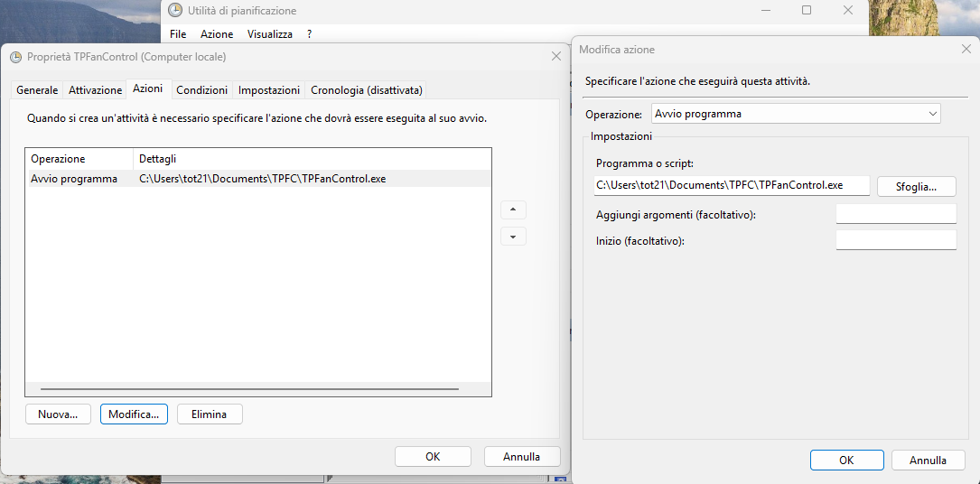Image resolution: width=980 pixels, height=484 pixels.
Task: Click the Aggiungi argomenti input field
Action: [x=896, y=214]
